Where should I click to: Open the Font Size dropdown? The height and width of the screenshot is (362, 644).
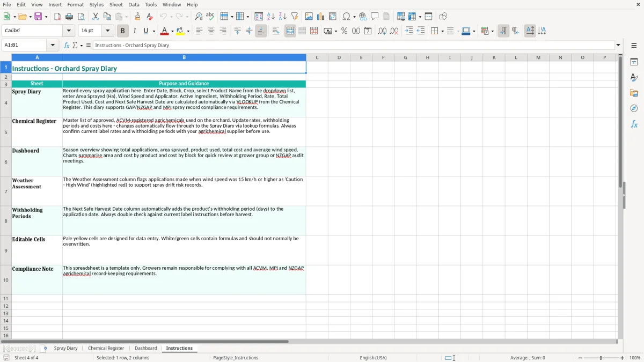tap(107, 31)
